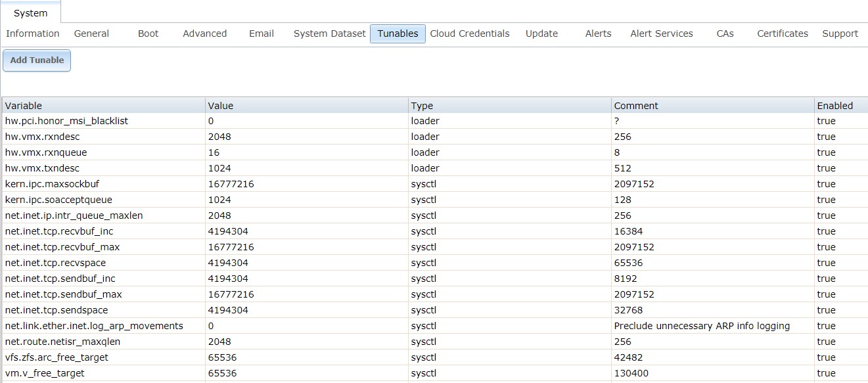Image resolution: width=868 pixels, height=383 pixels.
Task: Open the Alert Services tab
Action: click(x=662, y=34)
